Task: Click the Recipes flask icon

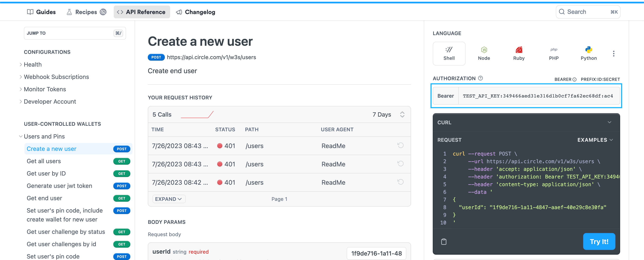Action: 69,12
